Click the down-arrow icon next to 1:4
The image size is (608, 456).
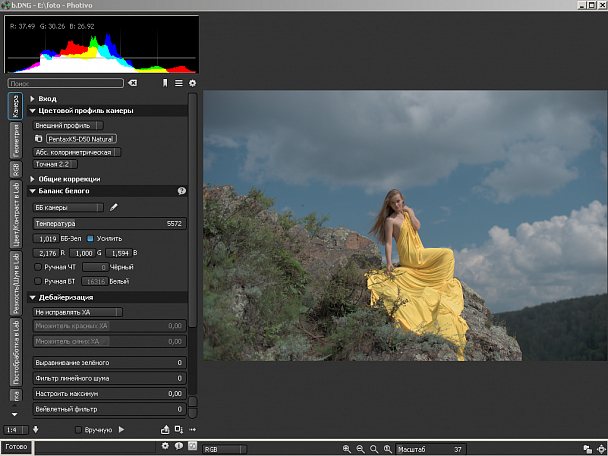point(36,429)
